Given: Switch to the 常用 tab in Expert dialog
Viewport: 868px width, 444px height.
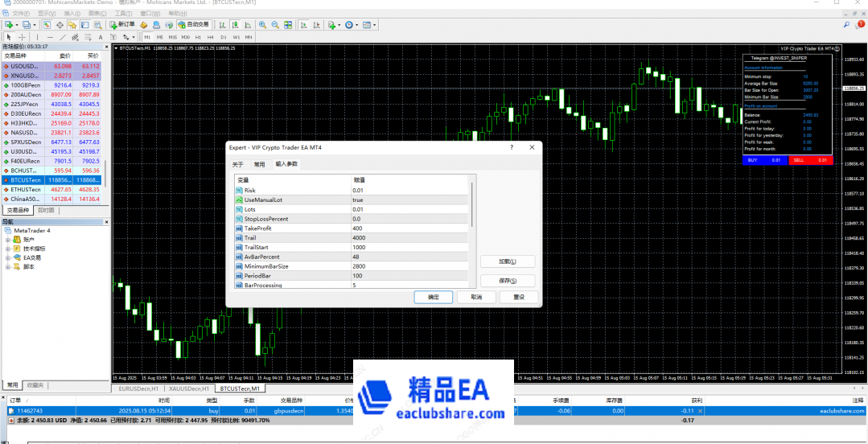Looking at the screenshot, I should pyautogui.click(x=259, y=163).
